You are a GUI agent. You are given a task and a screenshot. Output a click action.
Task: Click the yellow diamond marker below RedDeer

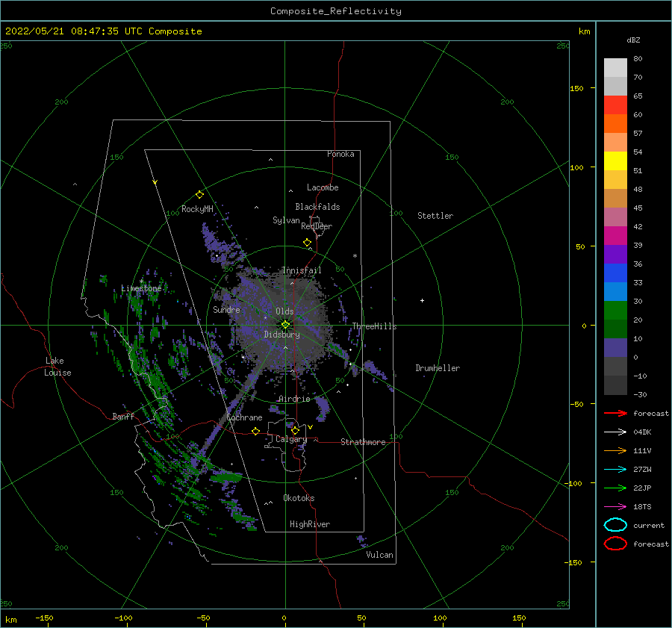308,243
